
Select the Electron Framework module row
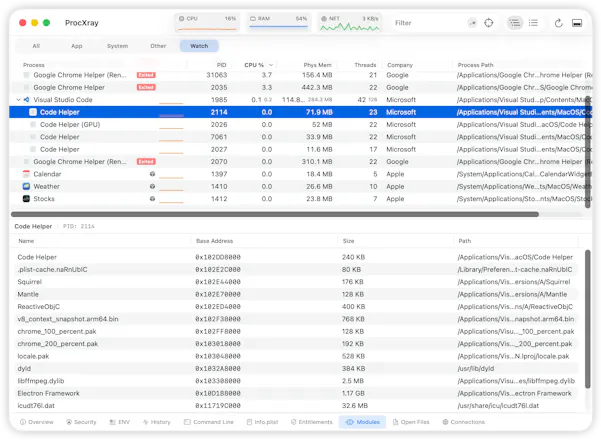tap(297, 393)
